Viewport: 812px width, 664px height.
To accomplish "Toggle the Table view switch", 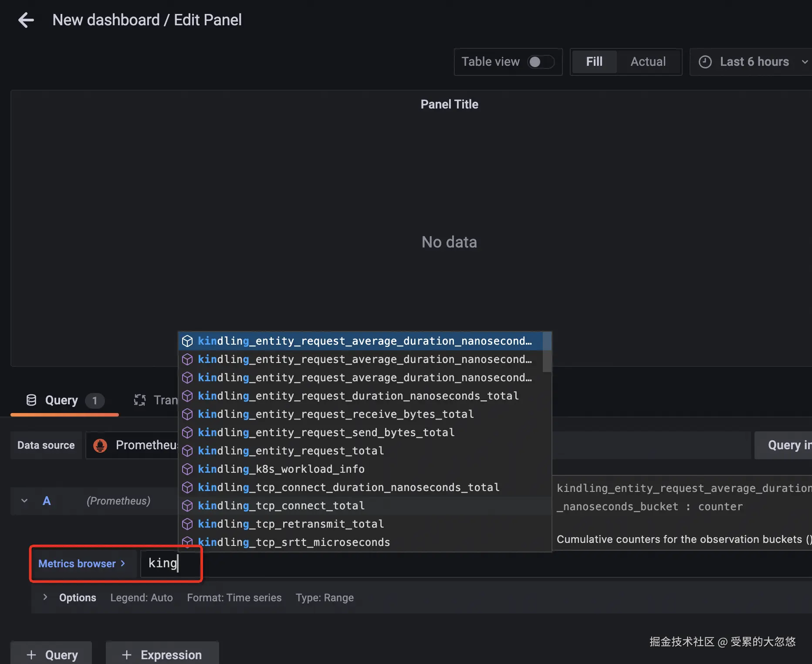I will (541, 62).
